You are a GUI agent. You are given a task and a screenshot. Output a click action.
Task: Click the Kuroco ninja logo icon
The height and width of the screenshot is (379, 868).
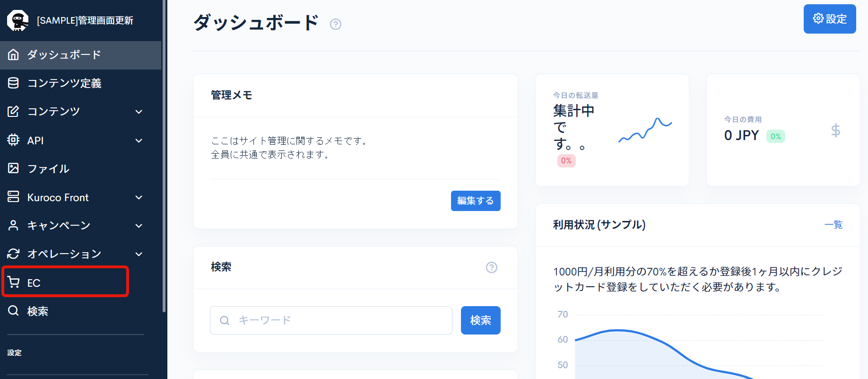pos(18,20)
